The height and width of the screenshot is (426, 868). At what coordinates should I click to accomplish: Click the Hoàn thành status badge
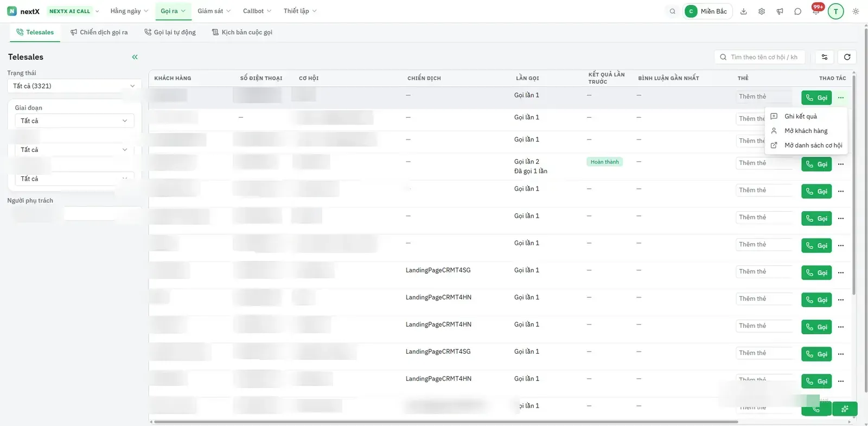coord(604,162)
